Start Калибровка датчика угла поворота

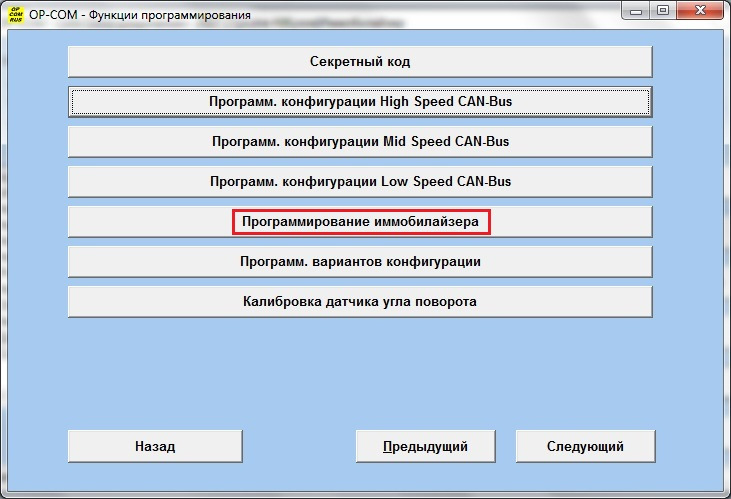tap(360, 302)
